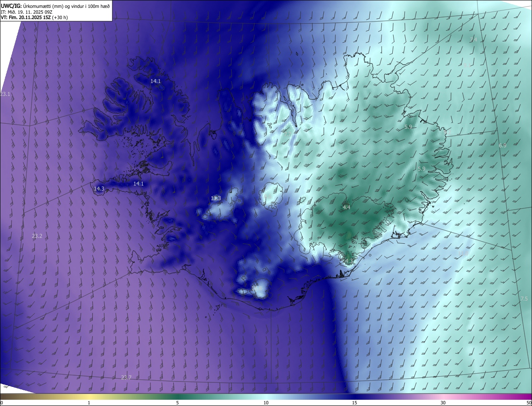This screenshot has height=406, width=532.
Task: Click the 50 tick label on the color scale
Action: click(x=529, y=403)
